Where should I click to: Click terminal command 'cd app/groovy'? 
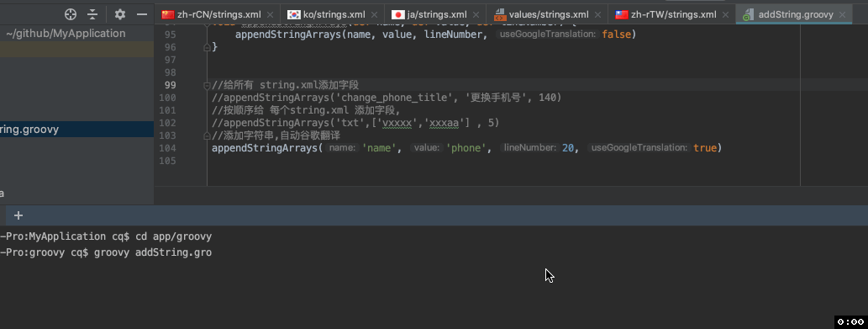pos(174,237)
